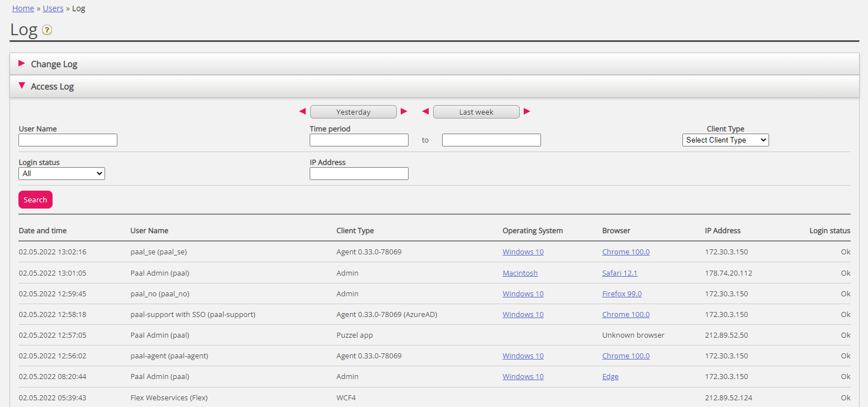Collapse the Access Log section

tap(52, 87)
